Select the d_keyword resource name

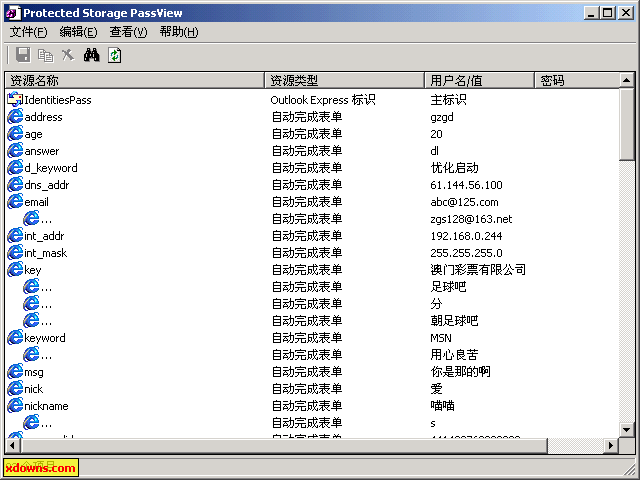coord(51,168)
